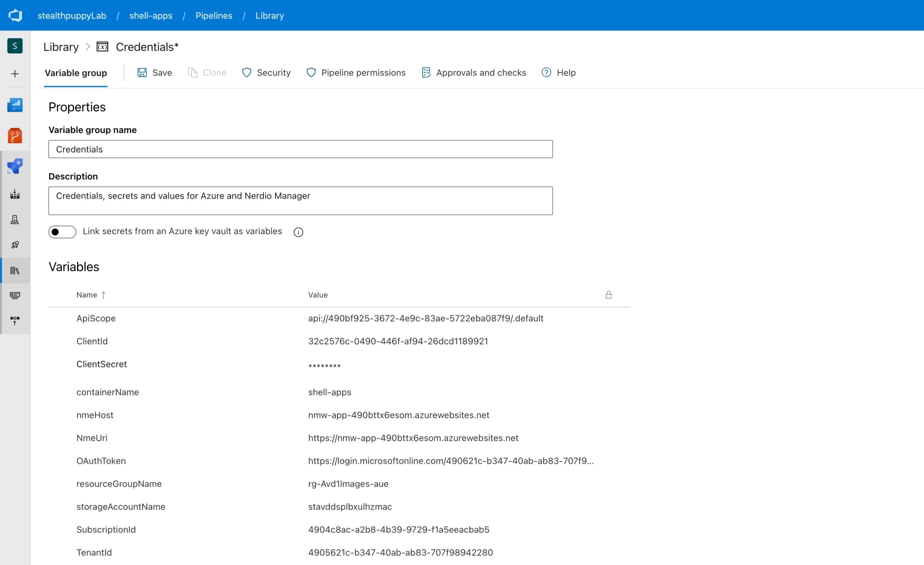Click the login.microsoftonline.com OAuthToken value

coord(451,461)
